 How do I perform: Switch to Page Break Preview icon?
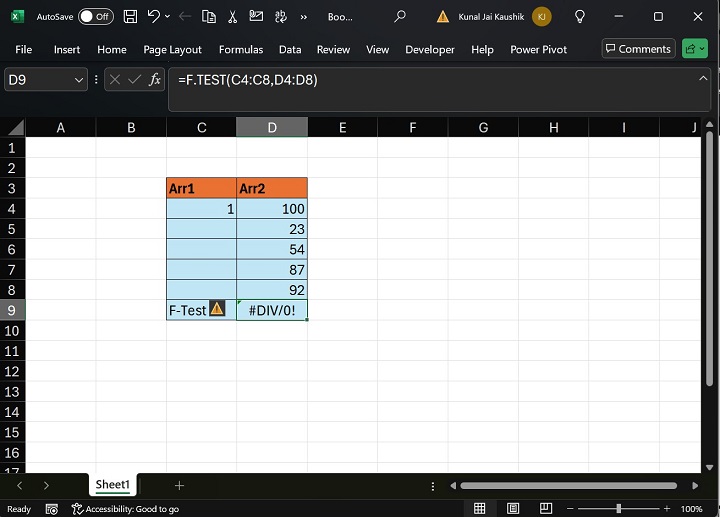click(x=546, y=508)
